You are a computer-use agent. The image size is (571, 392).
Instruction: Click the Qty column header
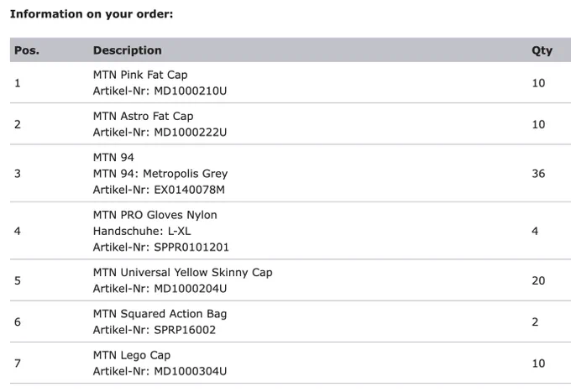(542, 50)
